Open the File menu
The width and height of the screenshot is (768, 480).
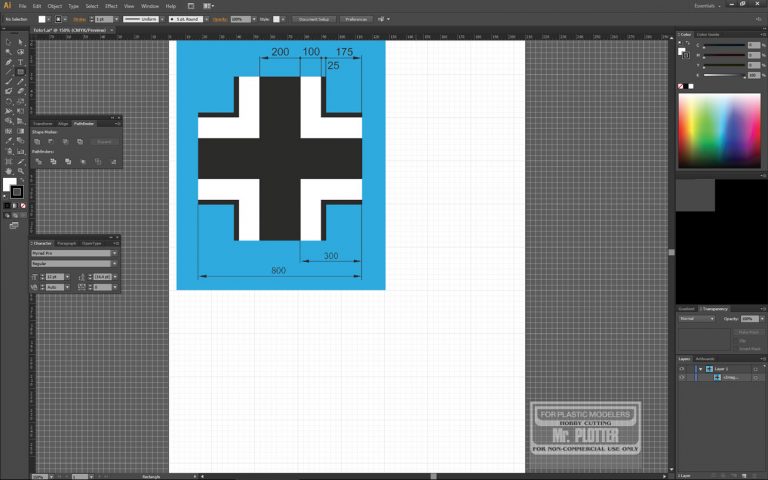click(22, 6)
